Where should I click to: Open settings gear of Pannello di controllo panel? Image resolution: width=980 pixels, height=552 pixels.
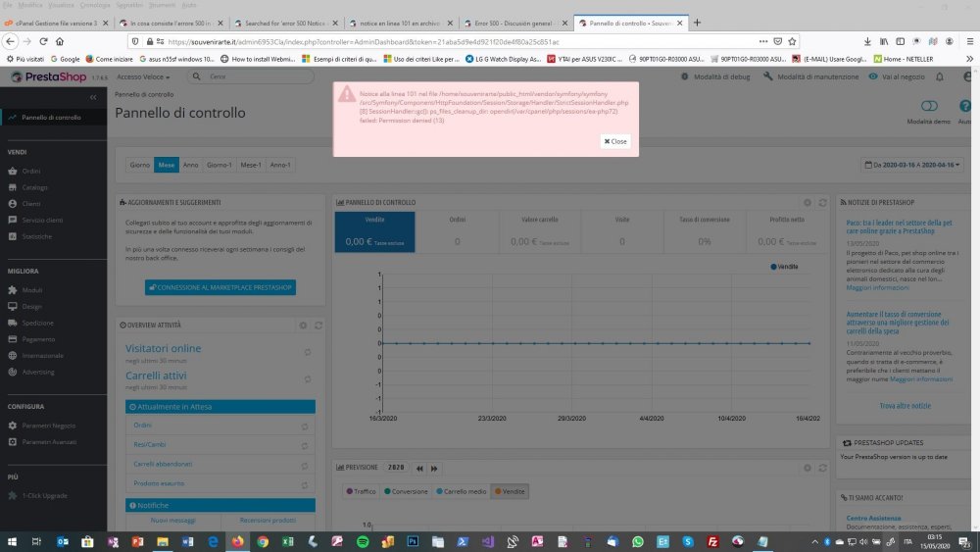808,203
